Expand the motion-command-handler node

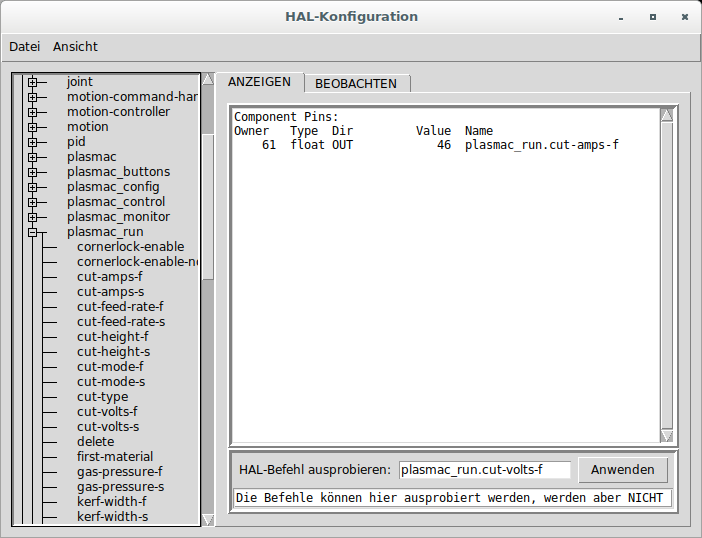tap(32, 97)
